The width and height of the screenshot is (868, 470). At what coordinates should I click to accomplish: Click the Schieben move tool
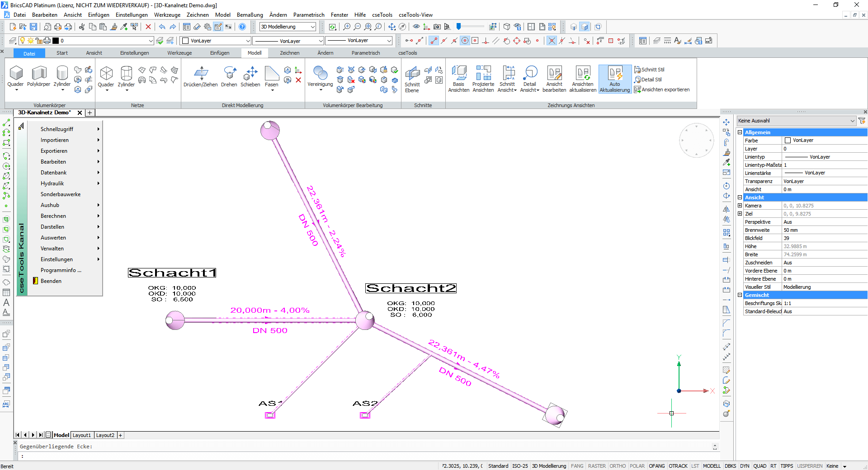[x=250, y=76]
